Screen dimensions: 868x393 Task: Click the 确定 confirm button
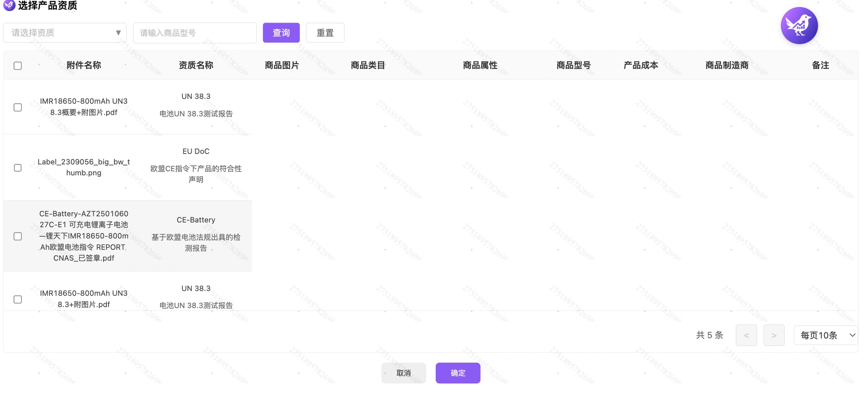458,373
